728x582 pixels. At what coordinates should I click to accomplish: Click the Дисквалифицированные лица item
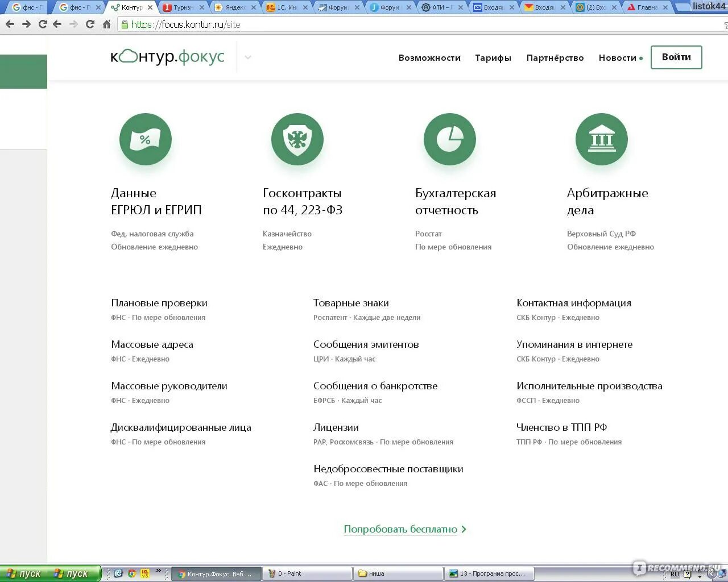coord(181,427)
